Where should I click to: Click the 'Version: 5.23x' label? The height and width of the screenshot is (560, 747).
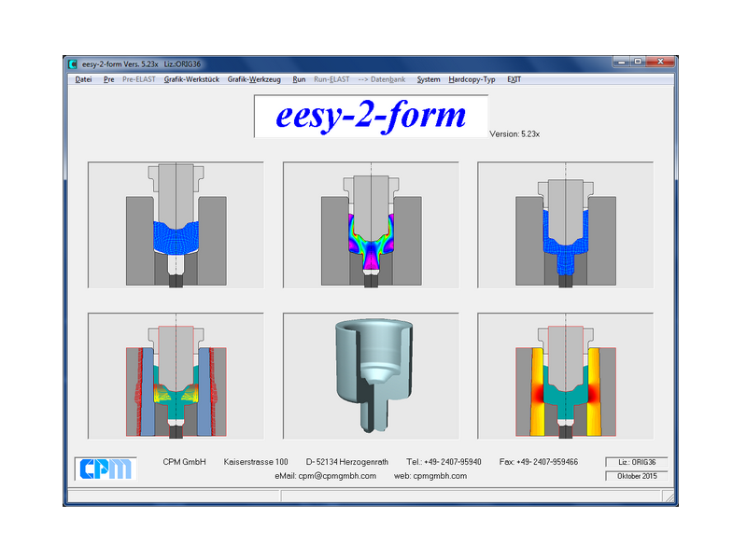(514, 134)
